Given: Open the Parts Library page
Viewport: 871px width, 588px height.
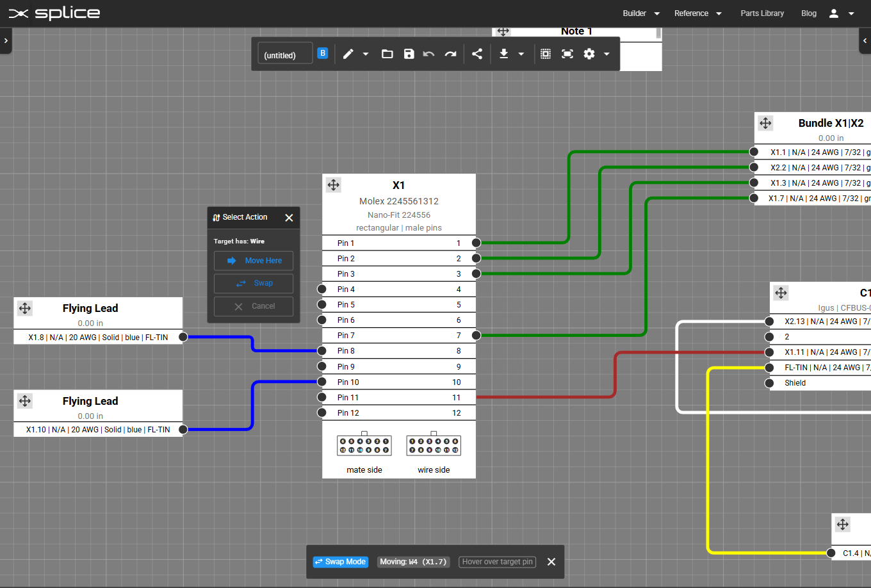Looking at the screenshot, I should pos(762,13).
